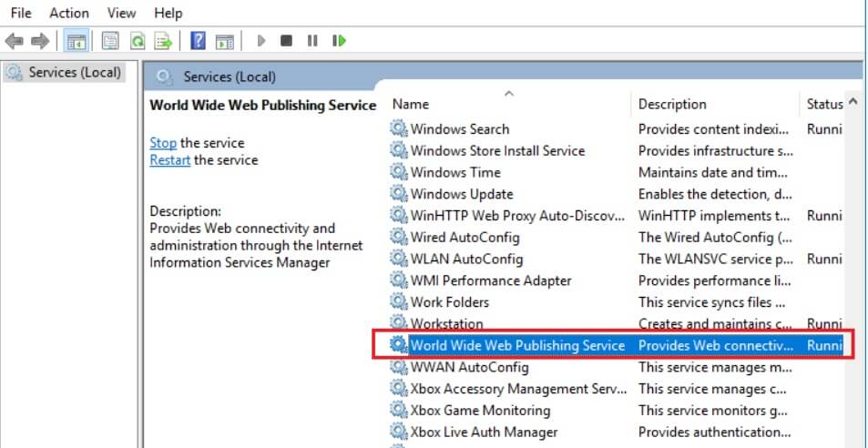
Task: Select the WinHTTP Web Proxy Auto-Discovery service name
Action: [517, 215]
